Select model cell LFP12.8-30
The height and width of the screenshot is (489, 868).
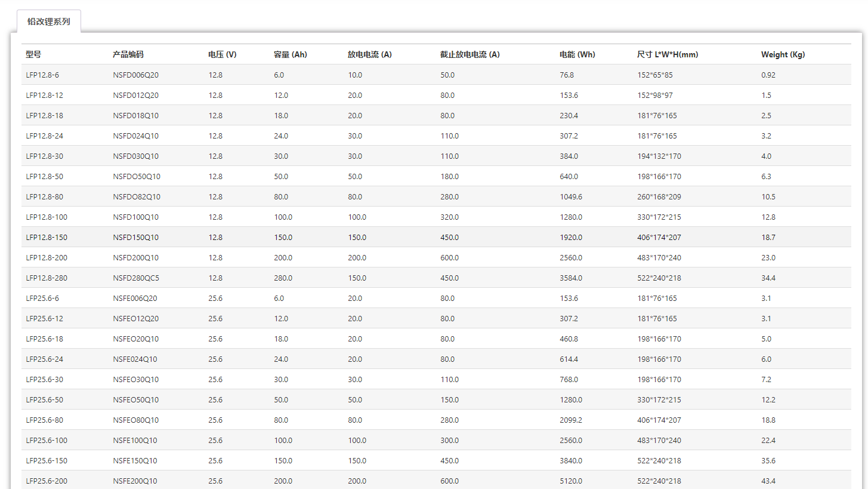[x=44, y=156]
